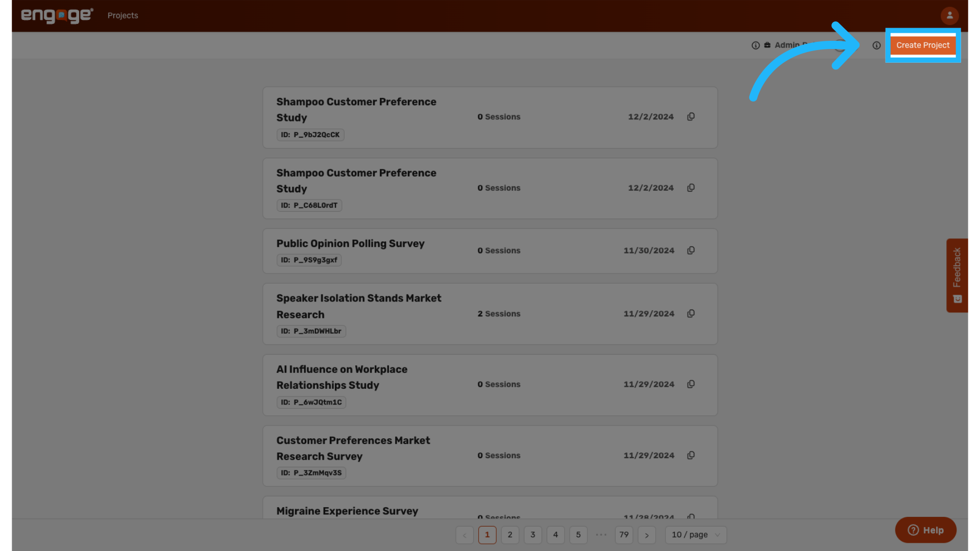Duplicate Customer Preferences Market Research Survey
The width and height of the screenshot is (980, 551).
tap(691, 455)
